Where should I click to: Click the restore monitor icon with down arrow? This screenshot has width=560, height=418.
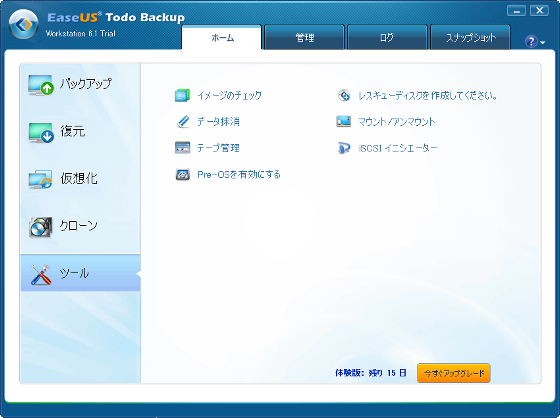[41, 133]
